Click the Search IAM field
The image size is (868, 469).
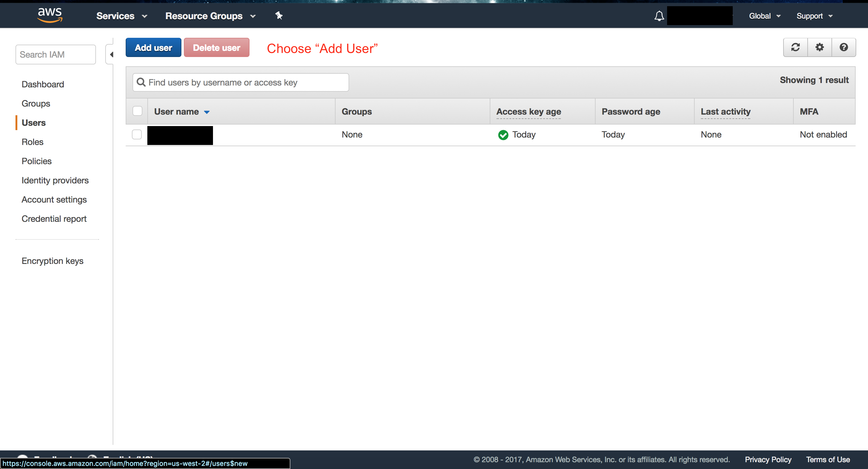point(56,54)
